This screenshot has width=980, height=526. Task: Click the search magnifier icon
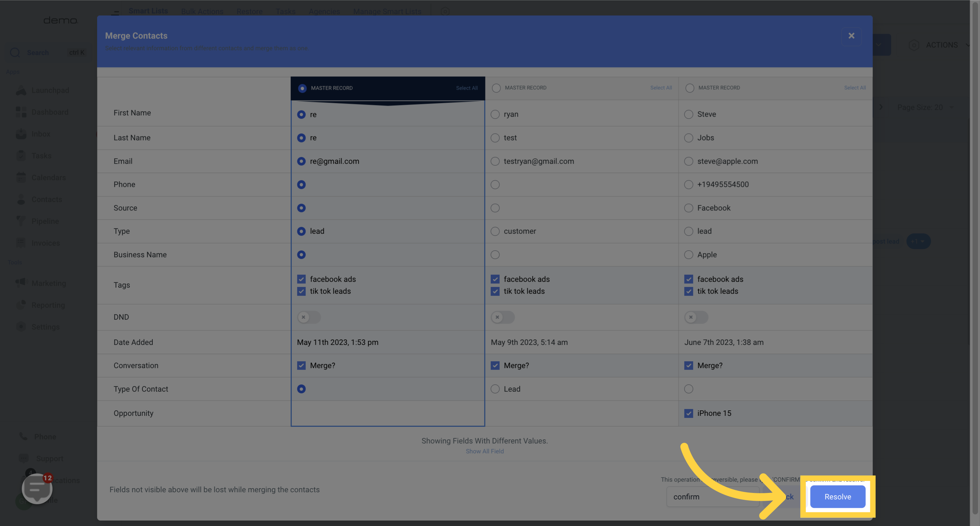tap(15, 53)
